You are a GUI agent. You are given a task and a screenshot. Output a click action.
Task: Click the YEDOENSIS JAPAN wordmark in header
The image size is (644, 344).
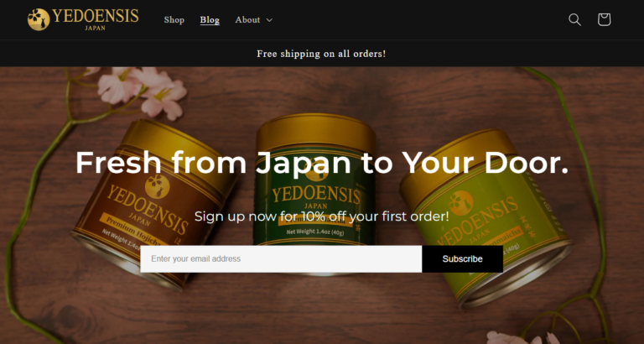tap(96, 19)
